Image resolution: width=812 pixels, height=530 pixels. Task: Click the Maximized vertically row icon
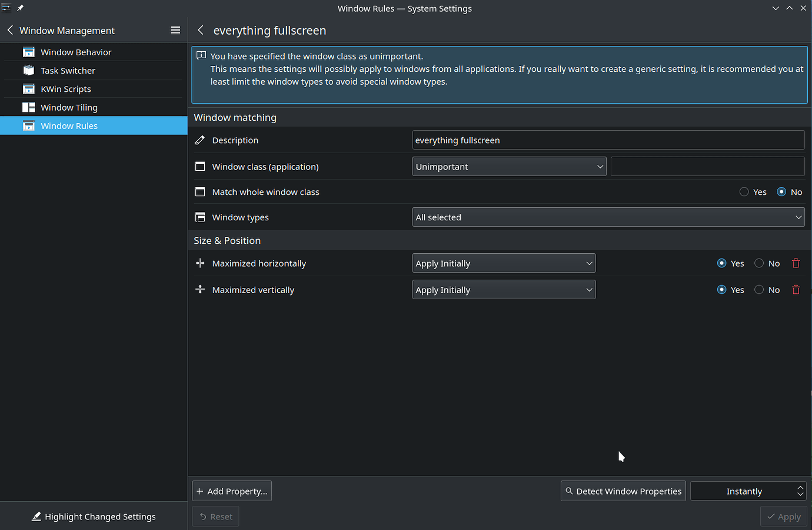pos(200,289)
